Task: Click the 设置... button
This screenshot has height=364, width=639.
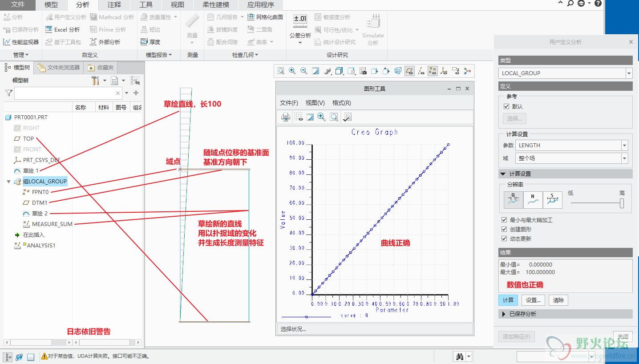Action: click(533, 300)
